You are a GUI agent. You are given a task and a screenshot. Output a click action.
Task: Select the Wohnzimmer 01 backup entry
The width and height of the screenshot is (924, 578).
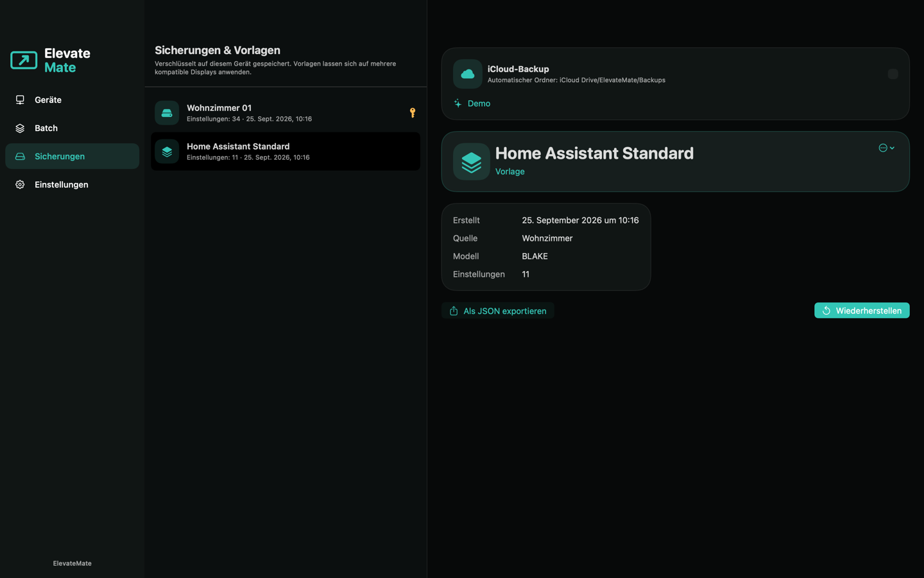[x=286, y=113]
